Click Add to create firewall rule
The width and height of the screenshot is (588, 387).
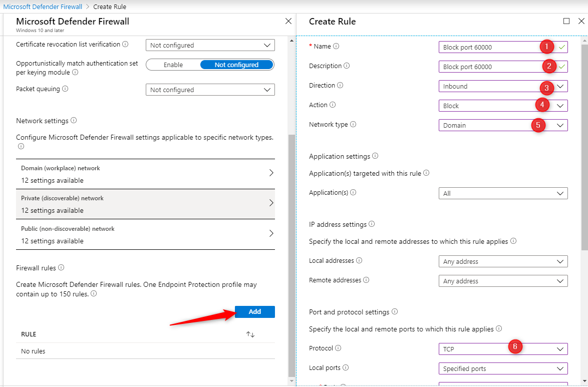254,311
